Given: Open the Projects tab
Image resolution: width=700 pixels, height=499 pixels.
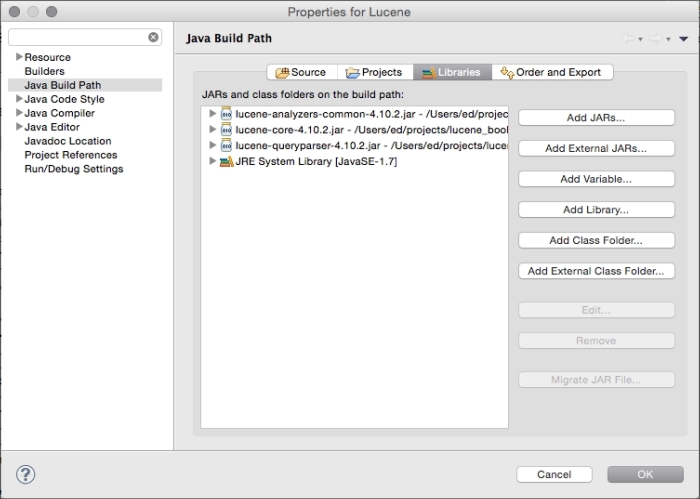Looking at the screenshot, I should point(374,72).
